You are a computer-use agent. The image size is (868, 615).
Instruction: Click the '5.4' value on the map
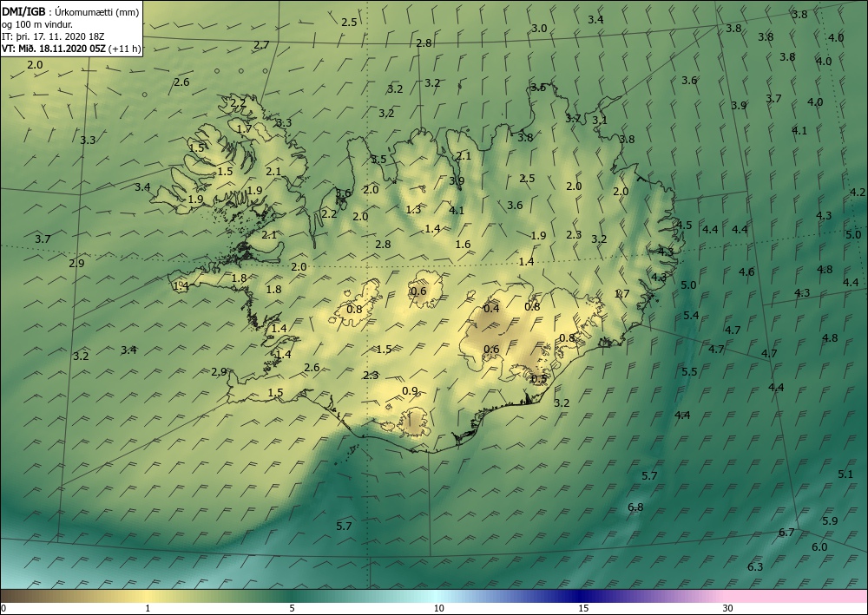pos(691,315)
